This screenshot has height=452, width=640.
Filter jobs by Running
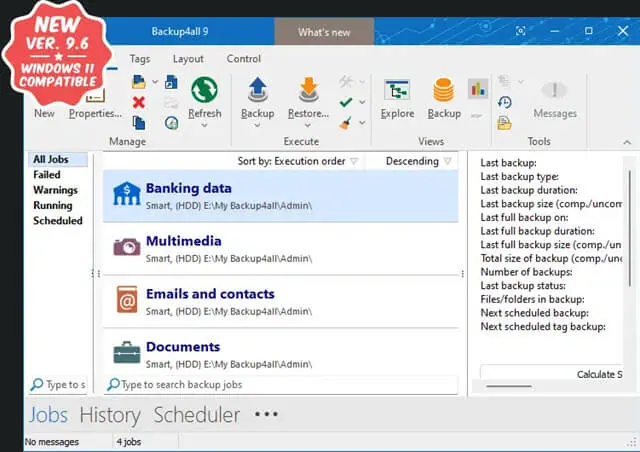point(53,205)
